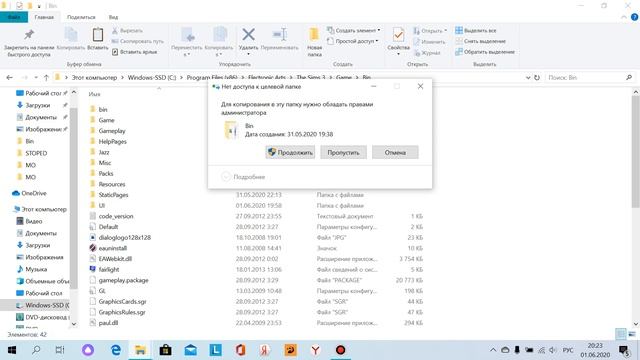Click the pin to Quick access icon
Viewport: 640px width, 360px height.
[29, 36]
